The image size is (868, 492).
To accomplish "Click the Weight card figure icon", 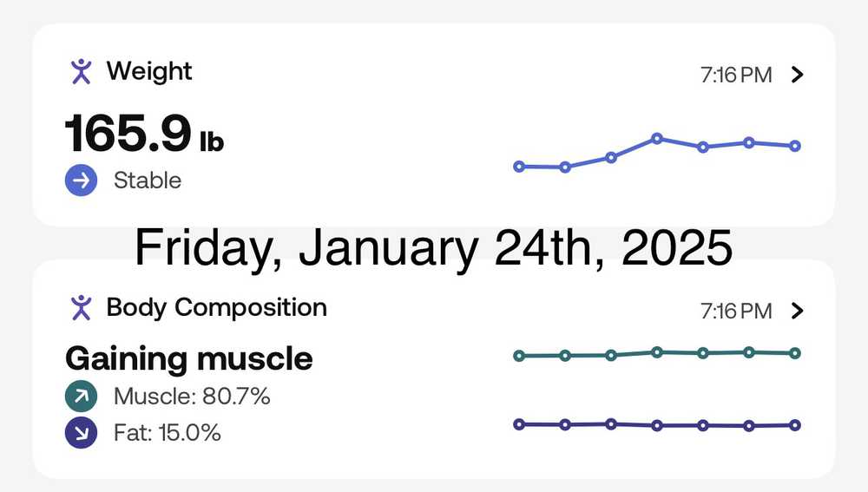I will coord(81,71).
